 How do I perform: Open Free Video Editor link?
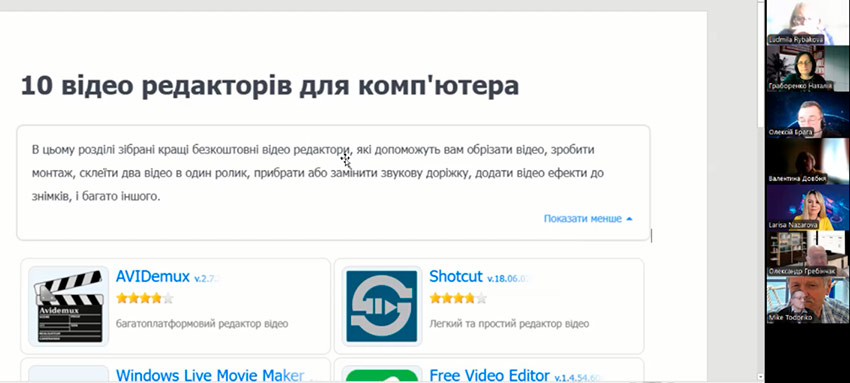coord(490,375)
